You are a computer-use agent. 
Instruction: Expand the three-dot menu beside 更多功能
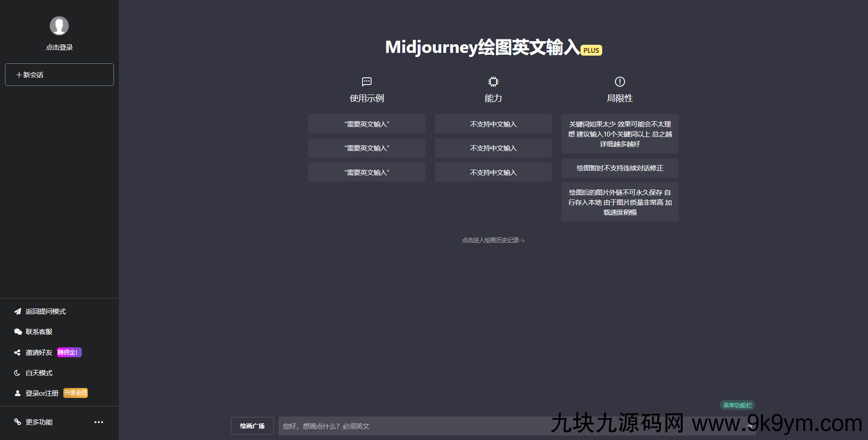click(x=99, y=422)
